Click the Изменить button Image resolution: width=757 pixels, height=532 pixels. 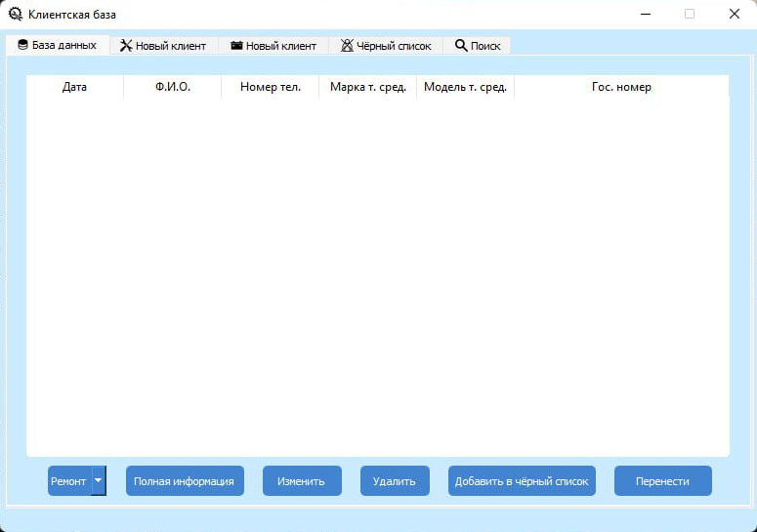tap(302, 481)
